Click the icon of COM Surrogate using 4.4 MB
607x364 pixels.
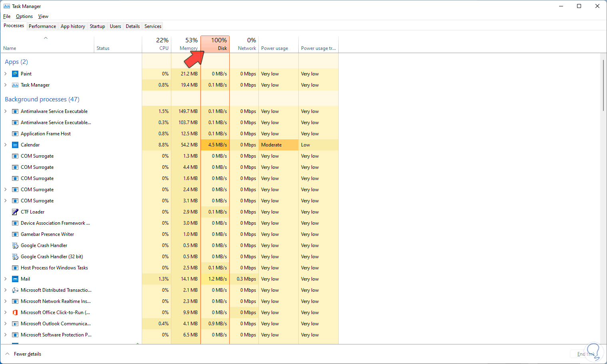click(15, 167)
